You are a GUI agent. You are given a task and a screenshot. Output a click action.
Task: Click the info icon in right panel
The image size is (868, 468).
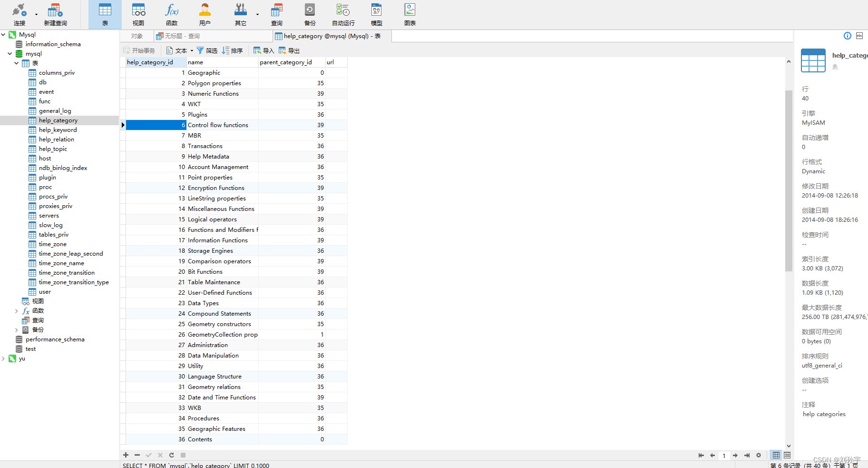[x=848, y=36]
